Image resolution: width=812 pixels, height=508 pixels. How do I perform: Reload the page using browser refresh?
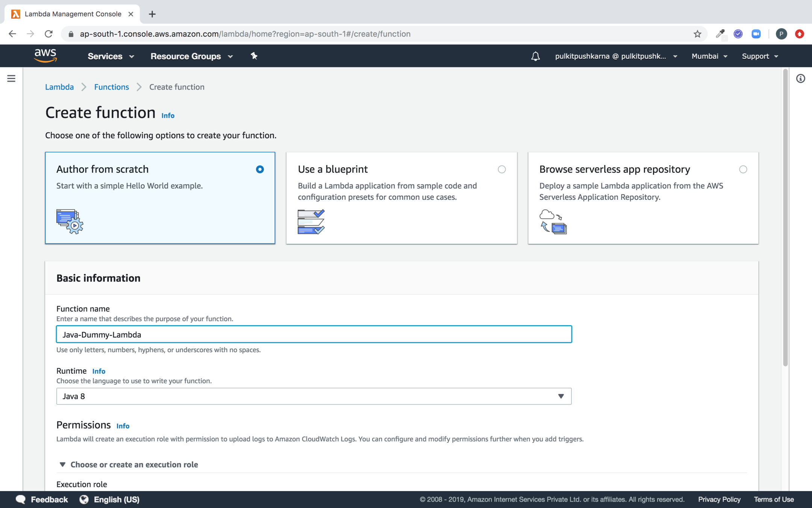point(48,34)
